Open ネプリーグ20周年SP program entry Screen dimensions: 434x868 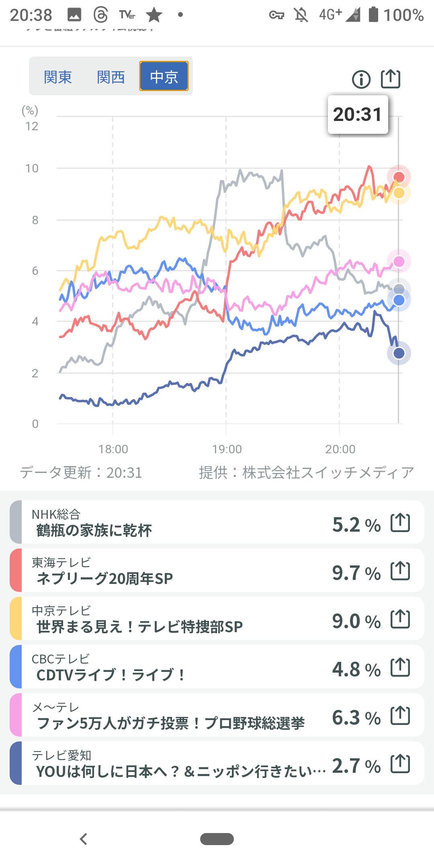pos(104,579)
